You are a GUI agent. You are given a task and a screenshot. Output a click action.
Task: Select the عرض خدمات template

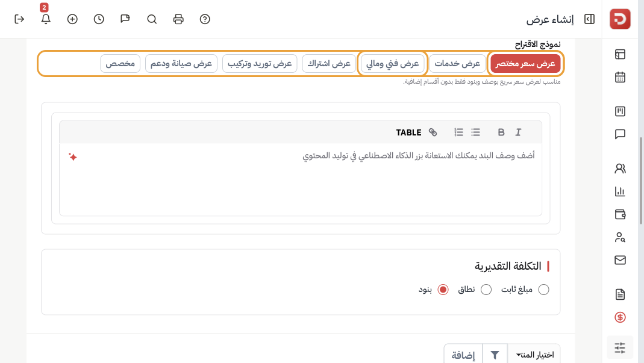tap(457, 64)
